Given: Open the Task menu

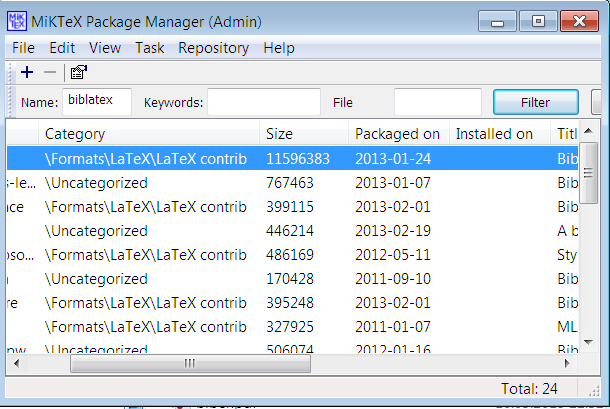Looking at the screenshot, I should 150,48.
